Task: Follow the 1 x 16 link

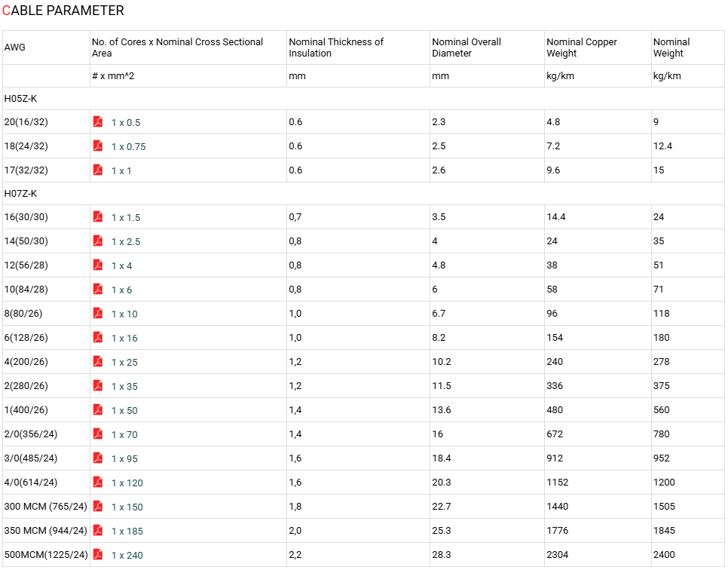Action: click(124, 339)
